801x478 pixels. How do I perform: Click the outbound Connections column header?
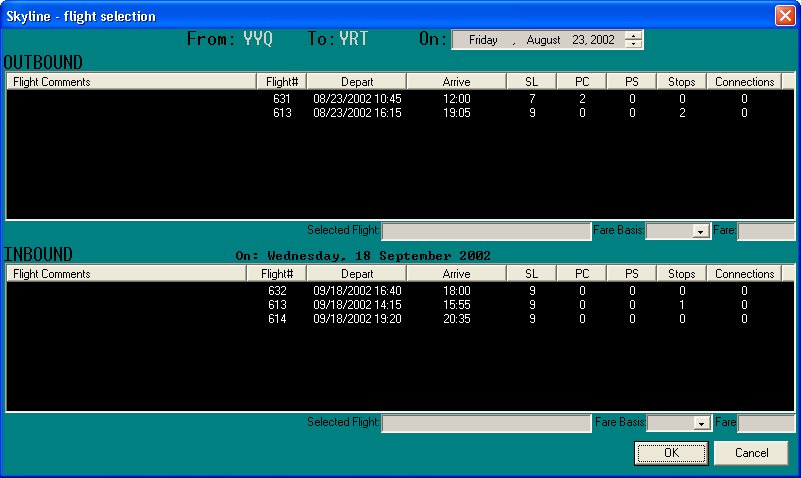coord(744,82)
